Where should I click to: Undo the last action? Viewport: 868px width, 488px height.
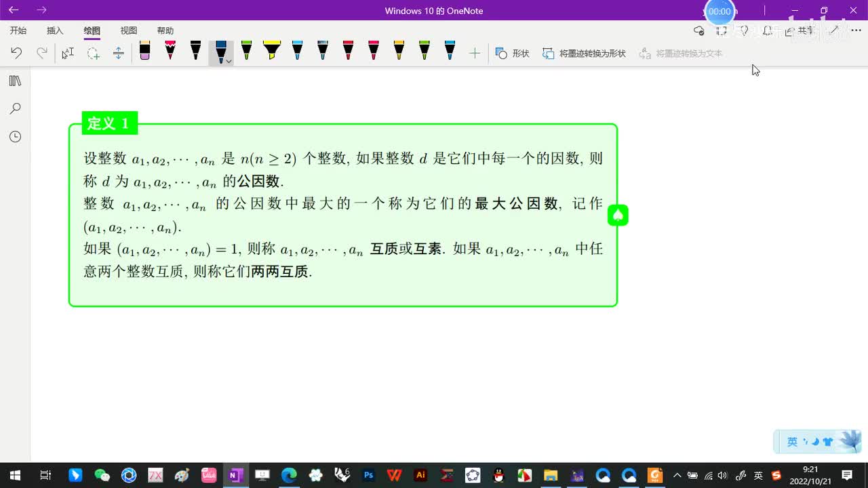(x=16, y=53)
